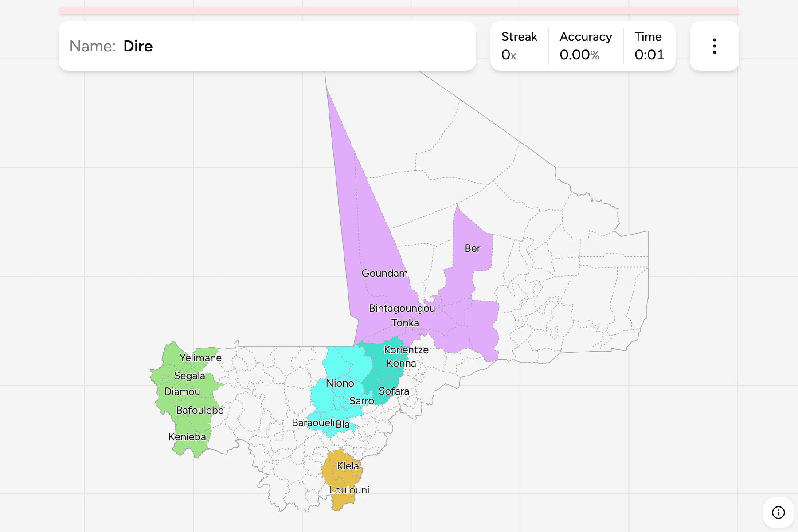
Task: Click the Accuracy percentage value
Action: click(x=579, y=55)
